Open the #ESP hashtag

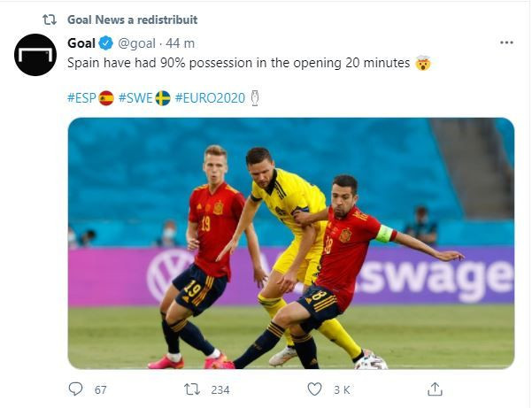pyautogui.click(x=82, y=97)
